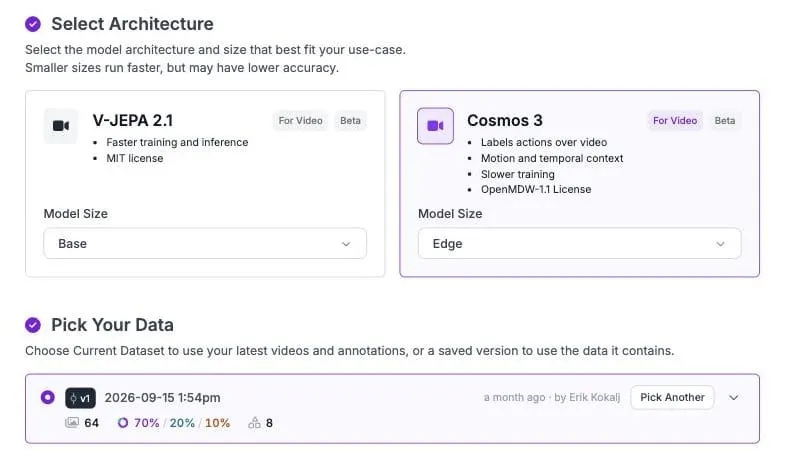The image size is (785, 450).
Task: Click the Select Architecture heading
Action: coord(133,24)
